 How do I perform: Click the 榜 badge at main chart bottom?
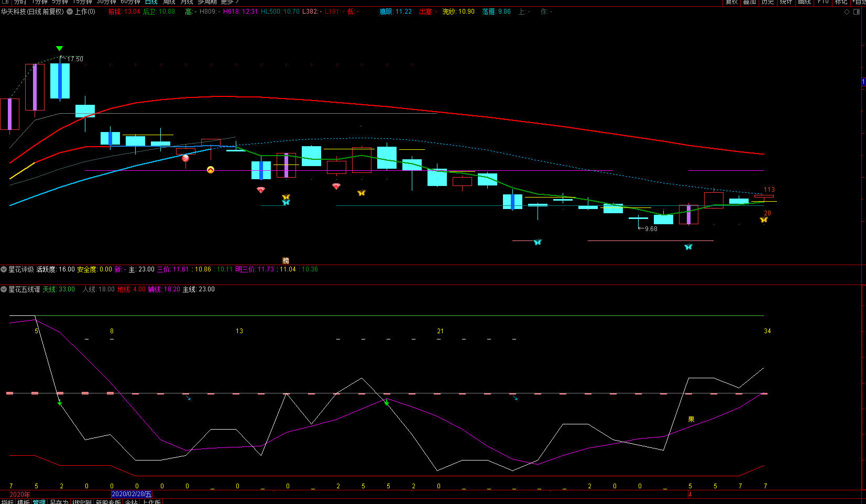pyautogui.click(x=286, y=260)
